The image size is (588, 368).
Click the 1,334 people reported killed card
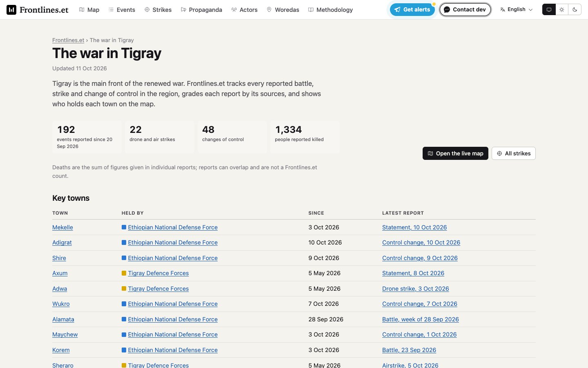pyautogui.click(x=305, y=137)
